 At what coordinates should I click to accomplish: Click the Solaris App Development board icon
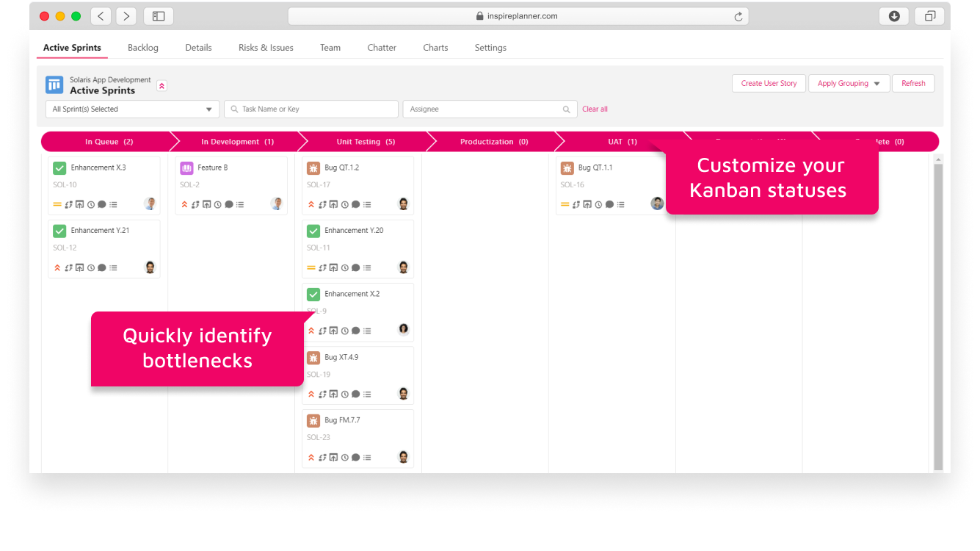(x=54, y=85)
